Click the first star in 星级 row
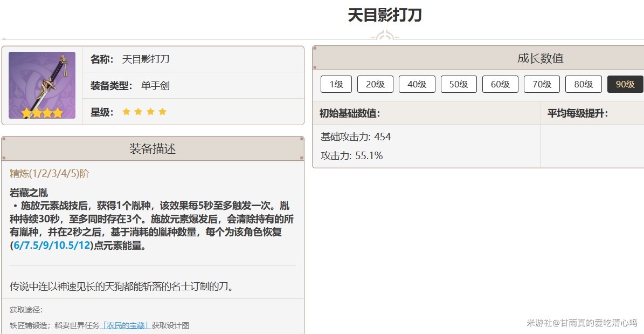The height and width of the screenshot is (334, 644). [x=127, y=112]
